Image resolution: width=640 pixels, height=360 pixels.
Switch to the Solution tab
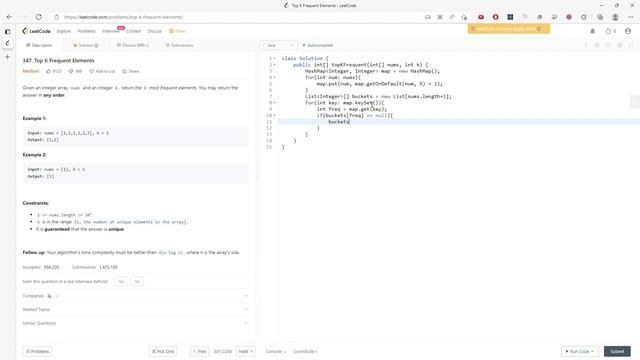pyautogui.click(x=86, y=45)
